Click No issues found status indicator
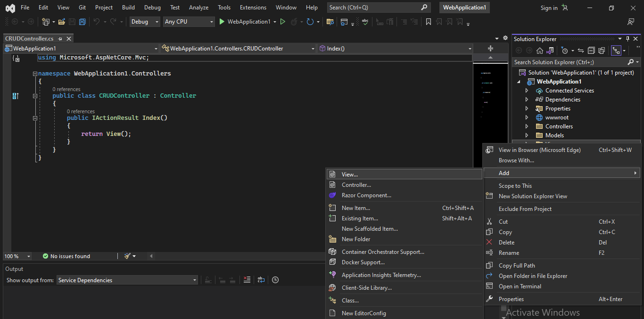 (66, 256)
